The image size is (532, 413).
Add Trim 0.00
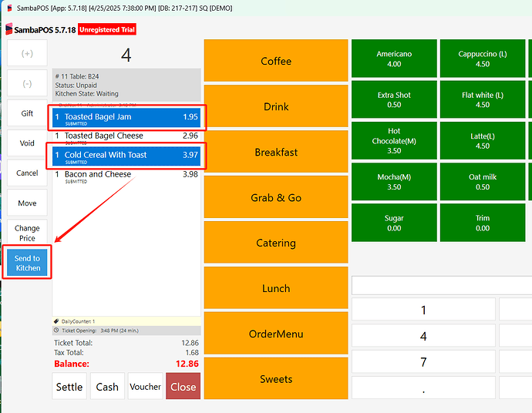(x=483, y=223)
